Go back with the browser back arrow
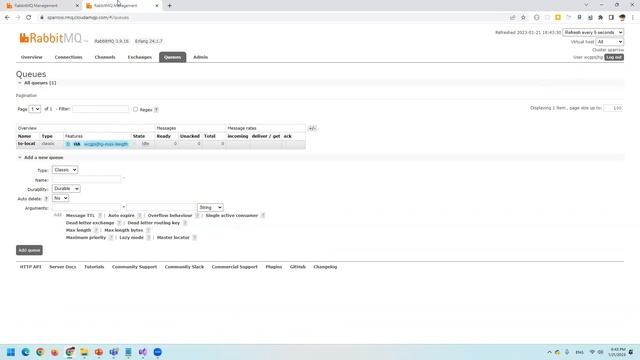The height and width of the screenshot is (360, 640). tap(7, 18)
